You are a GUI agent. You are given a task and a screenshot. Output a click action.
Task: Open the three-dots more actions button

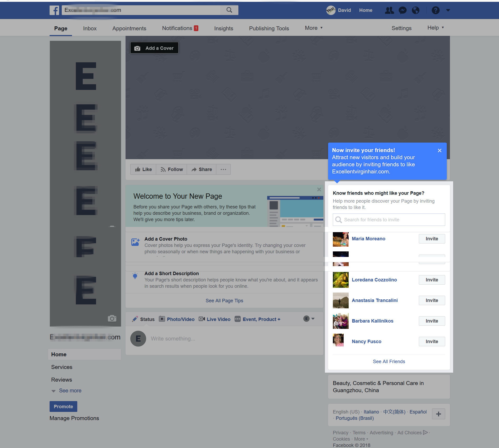pos(223,169)
